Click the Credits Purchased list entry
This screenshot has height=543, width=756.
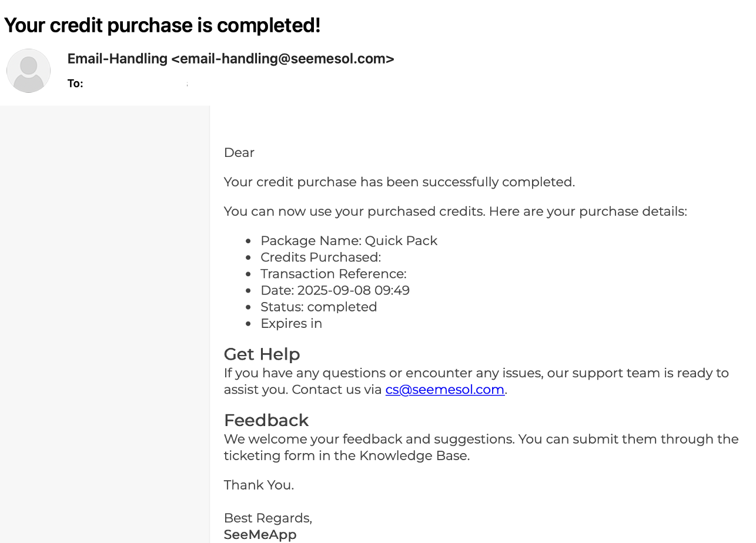(320, 257)
